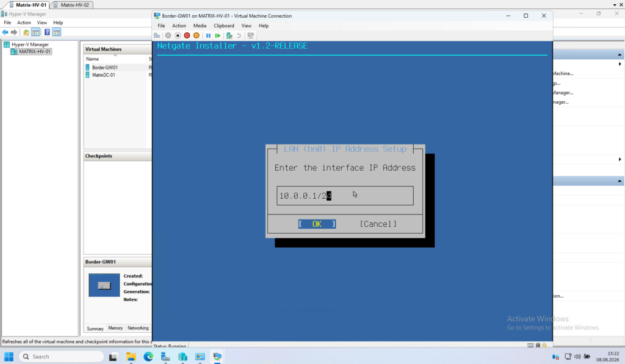Click the Enhanced Session icon in VM toolbar
This screenshot has width=625, height=364.
251,35
